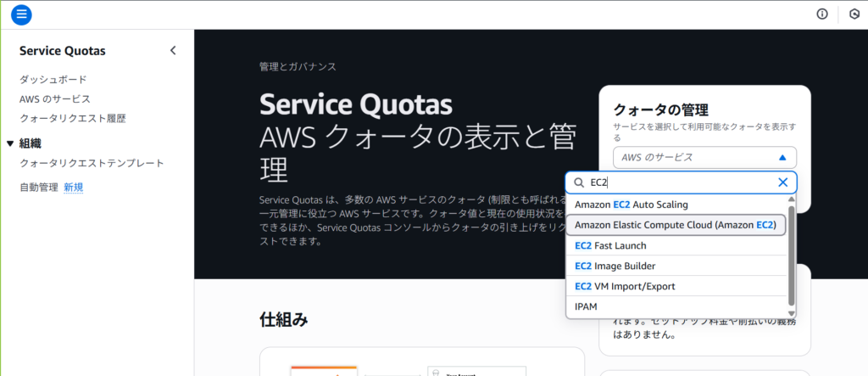Clear the EC2 search text
Viewport: 868px width, 376px height.
782,182
